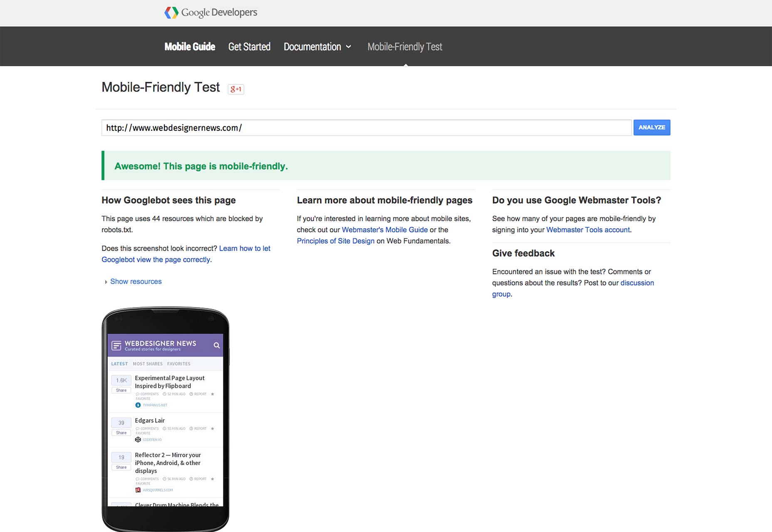The width and height of the screenshot is (772, 532).
Task: Click the URL input field
Action: point(366,128)
